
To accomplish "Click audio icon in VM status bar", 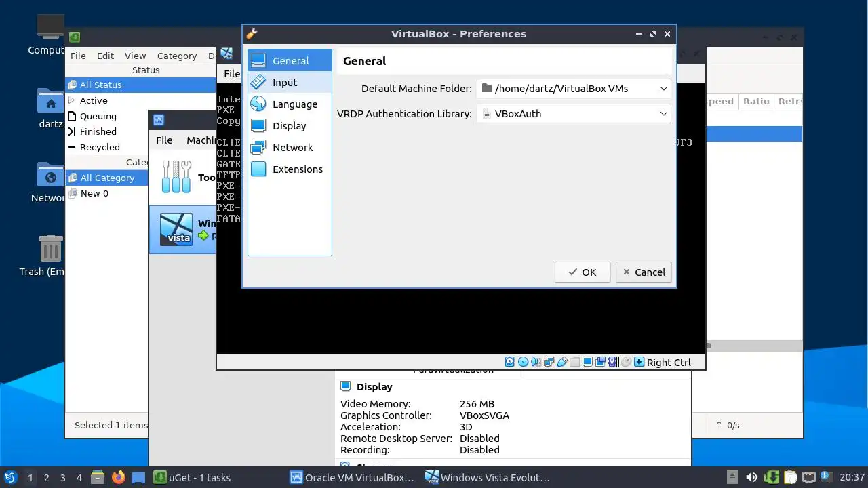I will click(x=536, y=362).
